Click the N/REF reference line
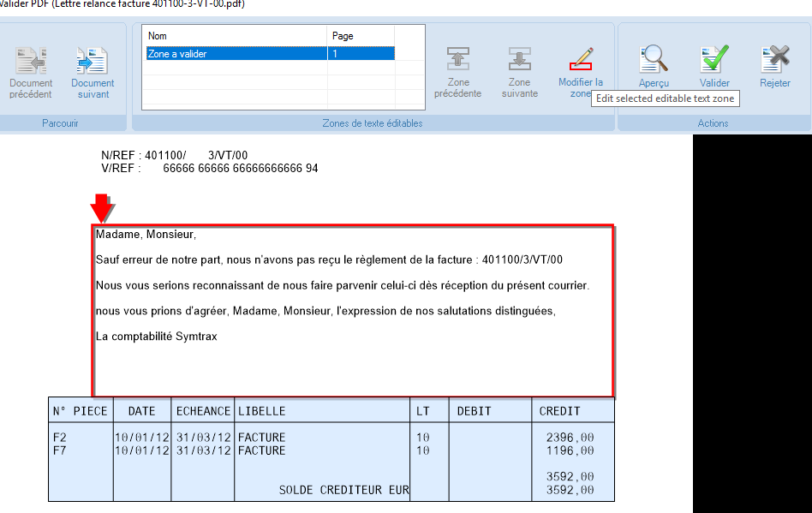This screenshot has height=513, width=812. pyautogui.click(x=175, y=155)
